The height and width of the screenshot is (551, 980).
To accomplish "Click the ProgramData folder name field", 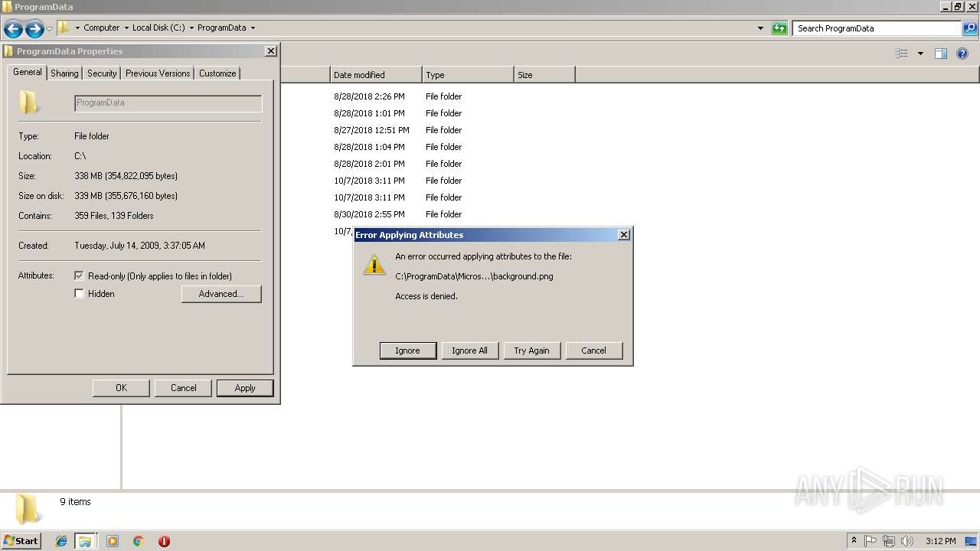I will coord(168,103).
